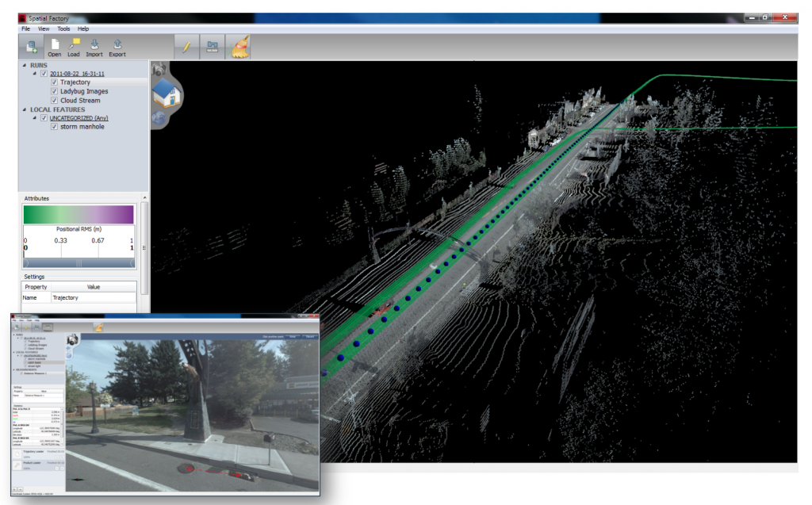Image resolution: width=812 pixels, height=505 pixels.
Task: Uncheck the Trajectory layer
Action: (54, 82)
